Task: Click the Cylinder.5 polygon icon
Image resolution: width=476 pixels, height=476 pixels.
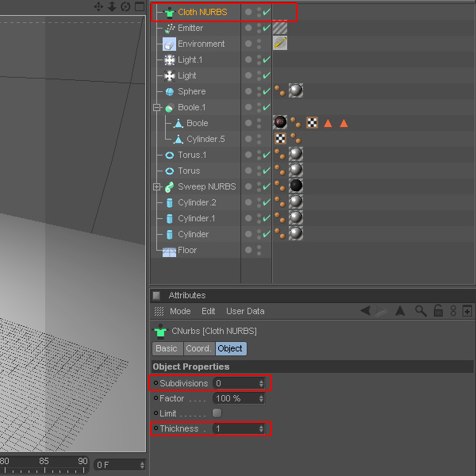Action: point(178,139)
